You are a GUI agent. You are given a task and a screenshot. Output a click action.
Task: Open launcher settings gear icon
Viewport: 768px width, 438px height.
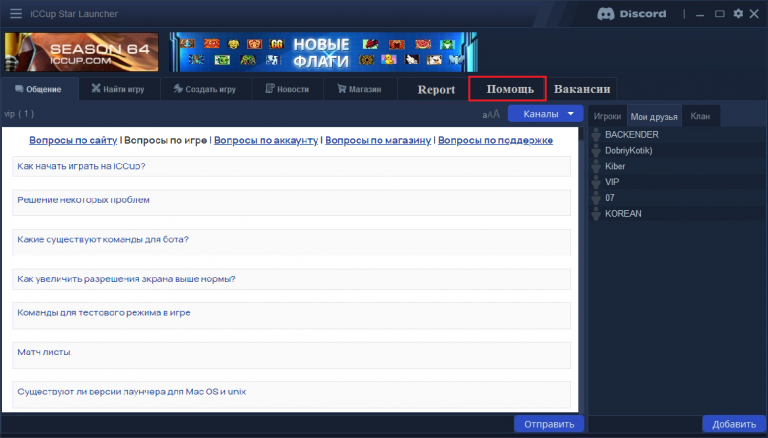tap(738, 14)
